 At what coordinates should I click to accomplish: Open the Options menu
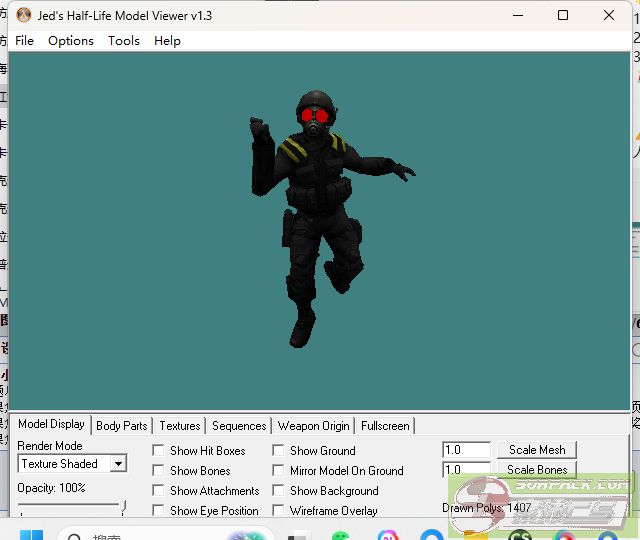pos(71,41)
